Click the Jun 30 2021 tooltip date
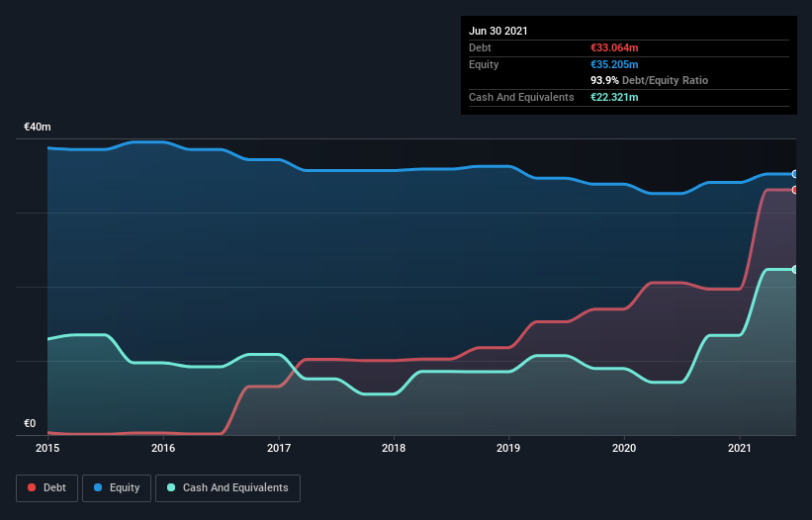Image resolution: width=812 pixels, height=520 pixels. click(498, 31)
